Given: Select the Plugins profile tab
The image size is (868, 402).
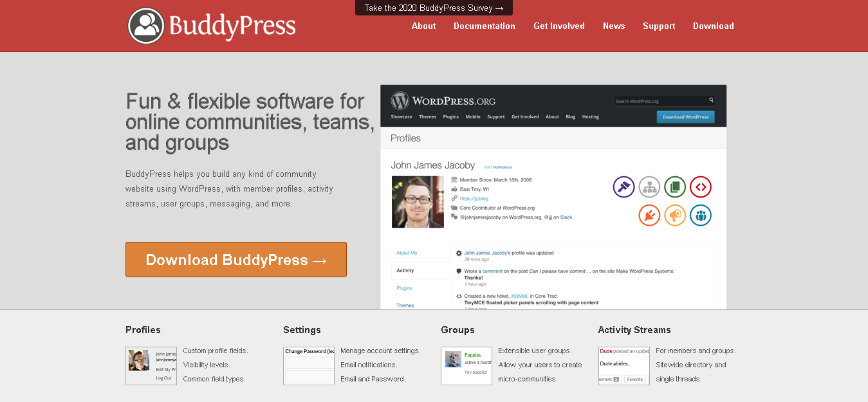Looking at the screenshot, I should pyautogui.click(x=405, y=288).
